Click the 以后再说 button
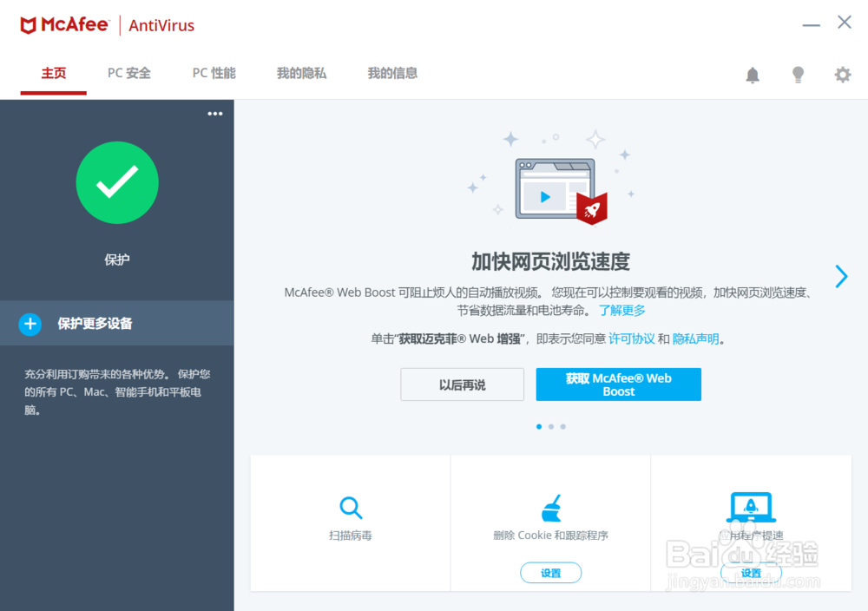This screenshot has height=611, width=868. (x=463, y=384)
